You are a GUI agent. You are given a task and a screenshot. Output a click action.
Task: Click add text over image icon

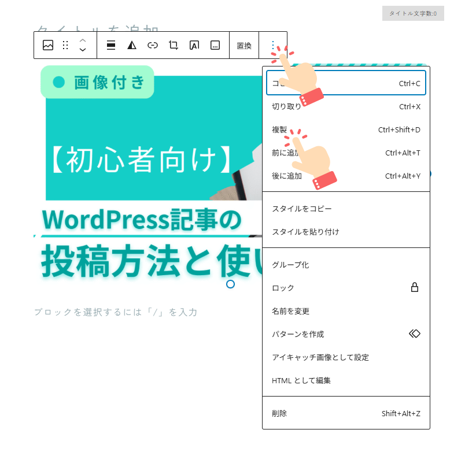(194, 45)
